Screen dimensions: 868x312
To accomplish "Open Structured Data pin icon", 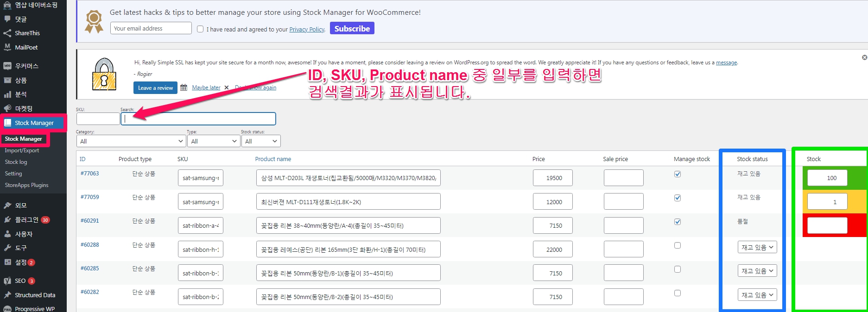I will coord(7,295).
